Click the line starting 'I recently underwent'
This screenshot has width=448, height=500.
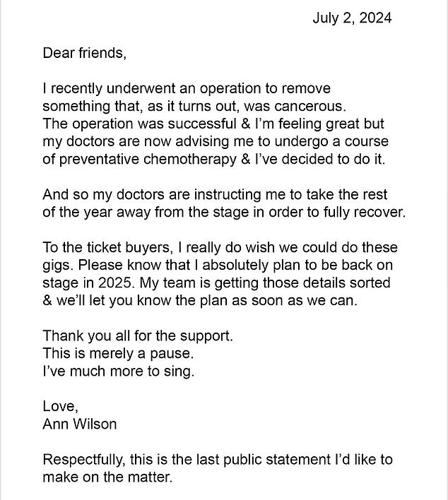(187, 88)
